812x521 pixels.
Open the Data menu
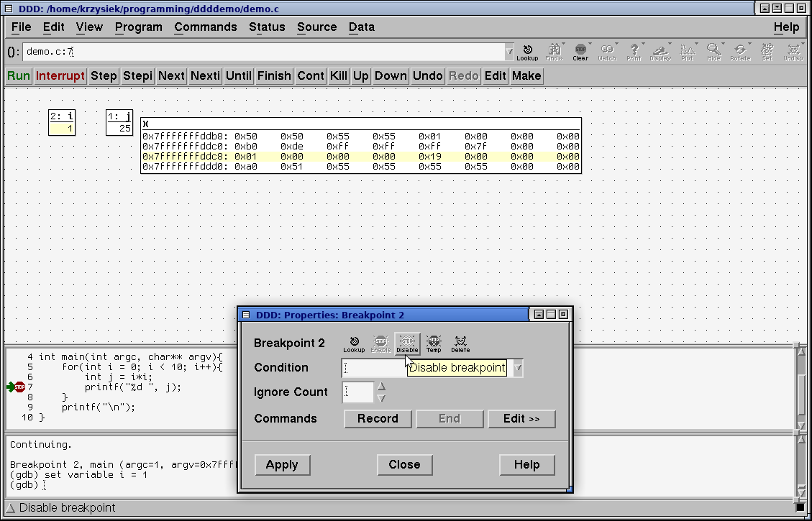coord(362,27)
